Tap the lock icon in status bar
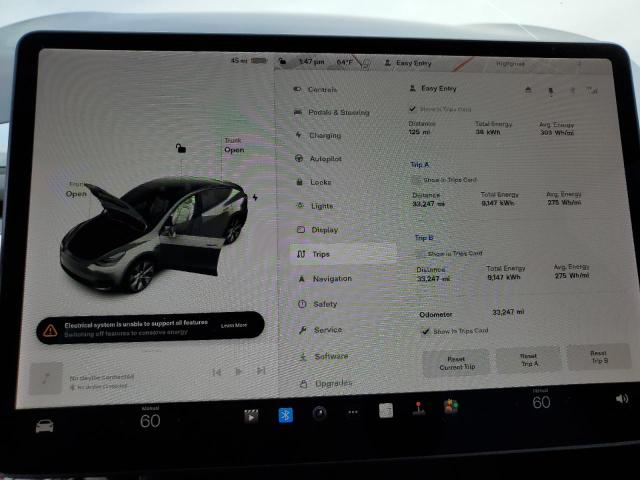Screen dimensions: 640x480 tap(282, 61)
